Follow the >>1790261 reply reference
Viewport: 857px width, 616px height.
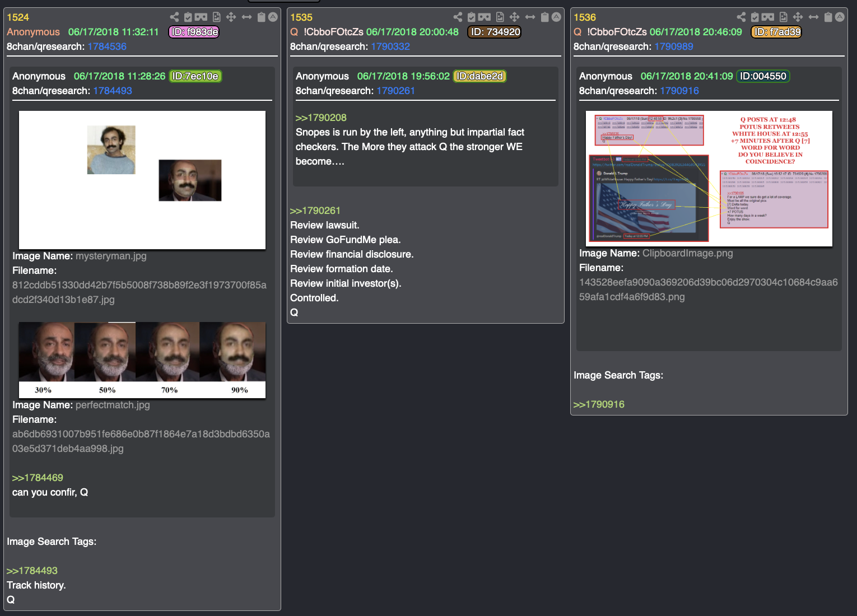point(315,211)
